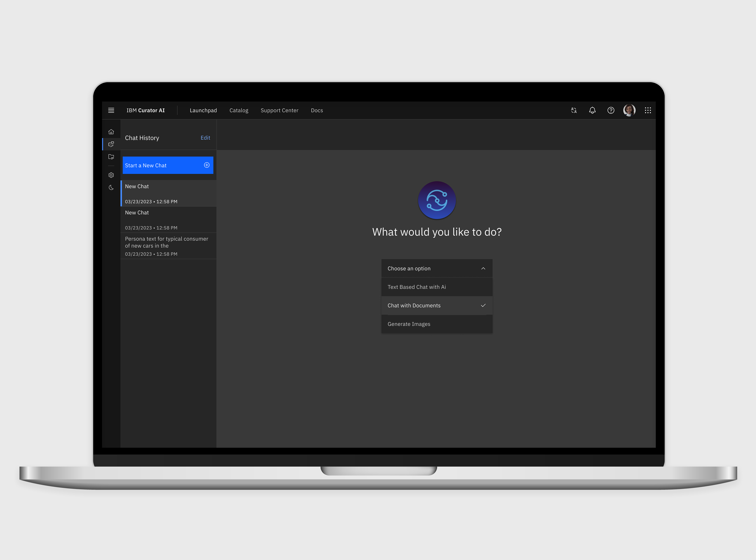
Task: Click timestamp under Persona text chat
Action: tap(151, 254)
